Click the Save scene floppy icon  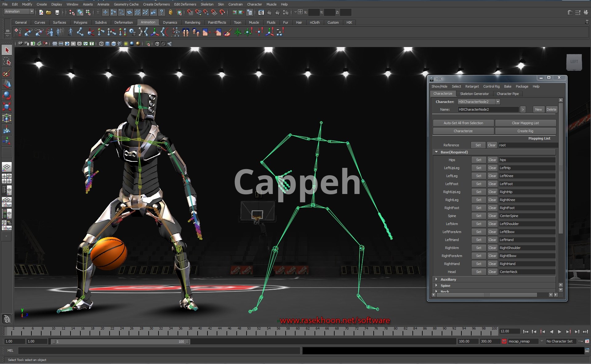pos(57,12)
